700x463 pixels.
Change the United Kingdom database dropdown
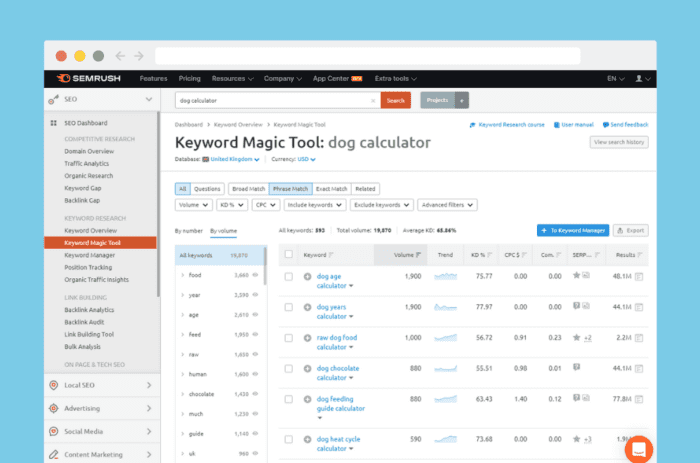point(234,159)
